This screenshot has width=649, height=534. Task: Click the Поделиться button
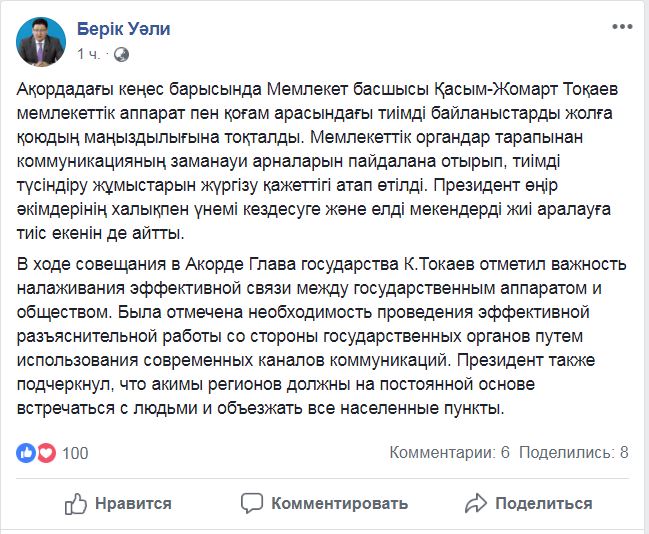click(528, 504)
